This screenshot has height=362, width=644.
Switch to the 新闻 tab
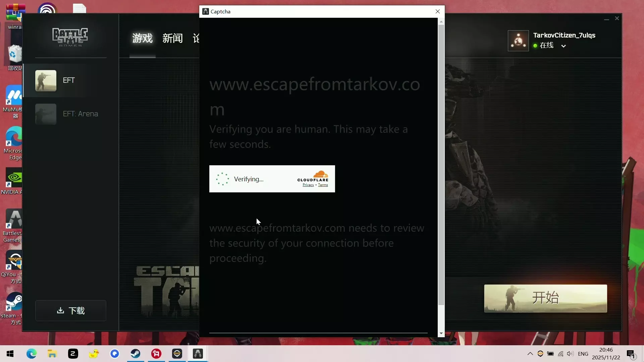pyautogui.click(x=172, y=39)
